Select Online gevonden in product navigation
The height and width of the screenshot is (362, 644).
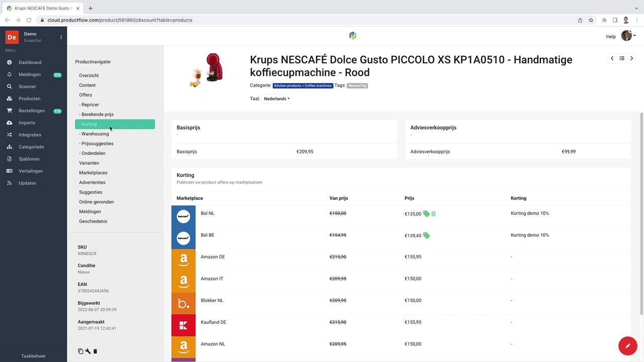(x=96, y=202)
